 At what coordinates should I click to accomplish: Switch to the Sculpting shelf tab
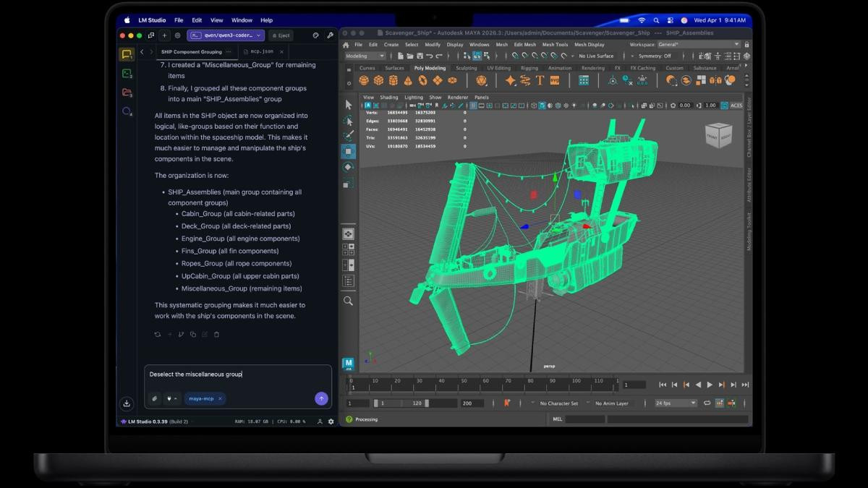[466, 68]
